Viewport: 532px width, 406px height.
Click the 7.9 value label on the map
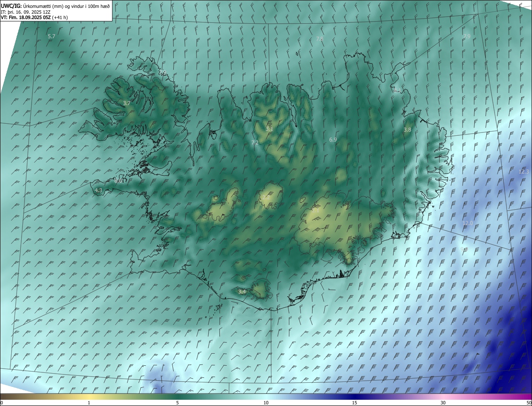467,37
